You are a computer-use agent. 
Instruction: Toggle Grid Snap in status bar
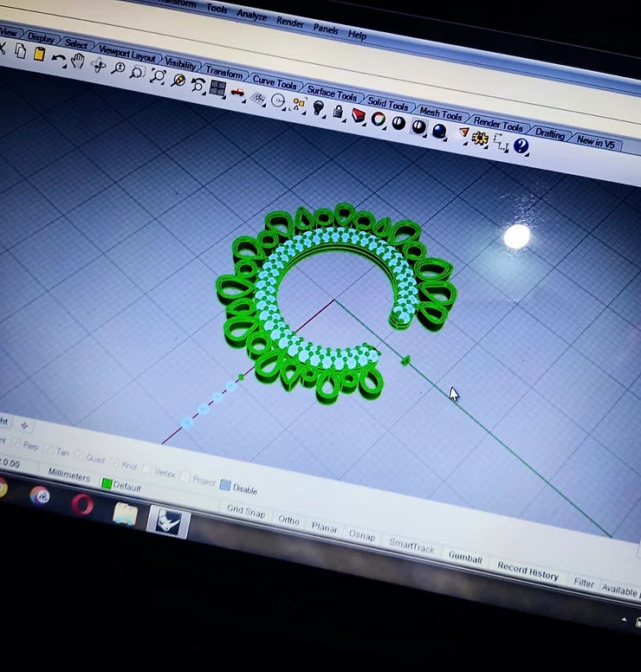[x=246, y=510]
